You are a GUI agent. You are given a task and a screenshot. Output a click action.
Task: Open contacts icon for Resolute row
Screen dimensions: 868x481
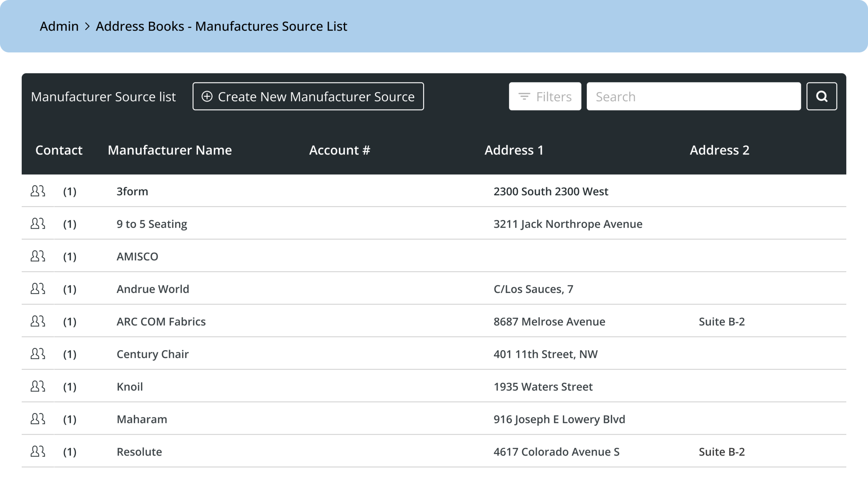point(38,452)
